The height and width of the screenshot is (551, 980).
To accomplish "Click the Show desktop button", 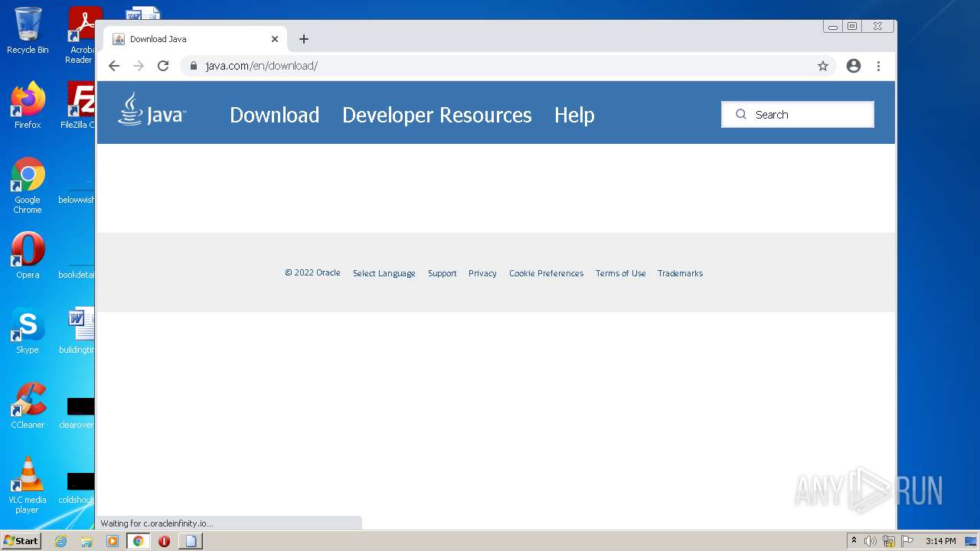I will click(972, 541).
